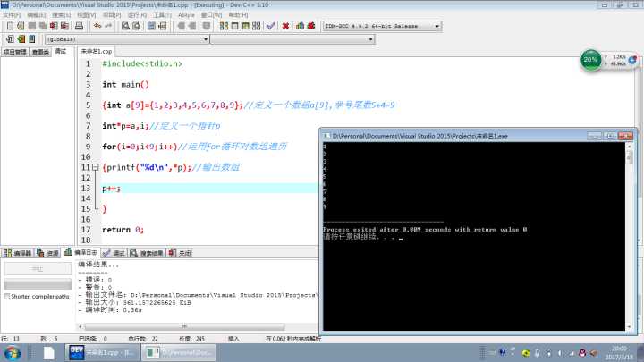Image resolution: width=644 pixels, height=362 pixels.
Task: Open the 文件[F] menu
Action: (12, 15)
